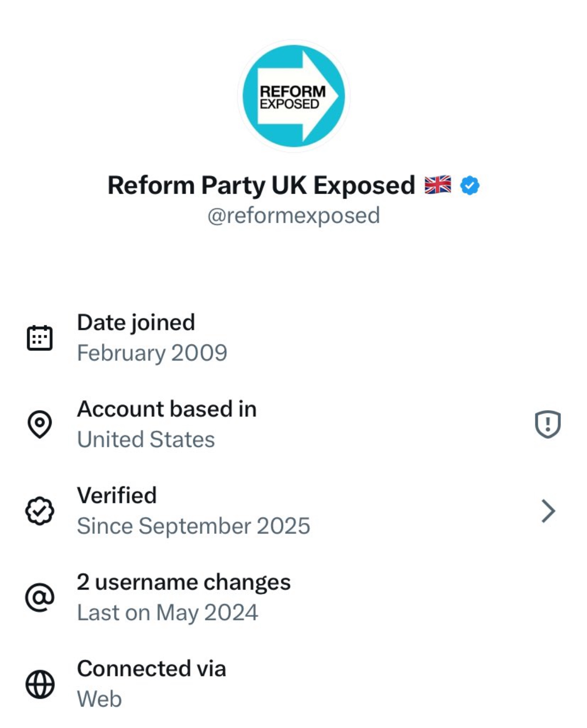Select the Date joined heading
The width and height of the screenshot is (587, 728).
(x=136, y=322)
